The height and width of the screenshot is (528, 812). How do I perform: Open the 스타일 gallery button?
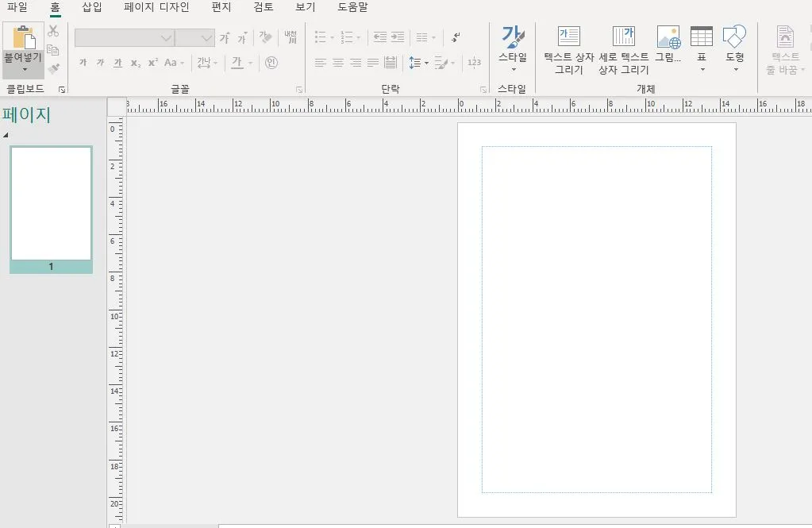tap(513, 49)
